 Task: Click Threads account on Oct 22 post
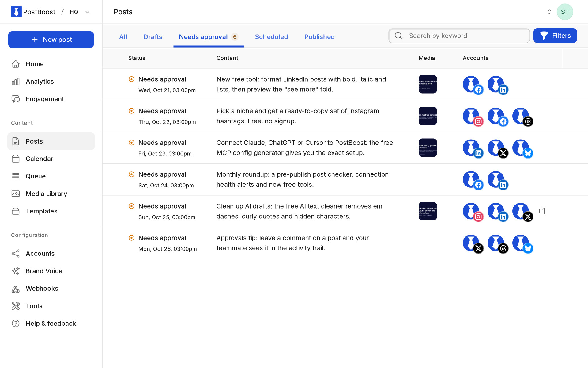[522, 117]
